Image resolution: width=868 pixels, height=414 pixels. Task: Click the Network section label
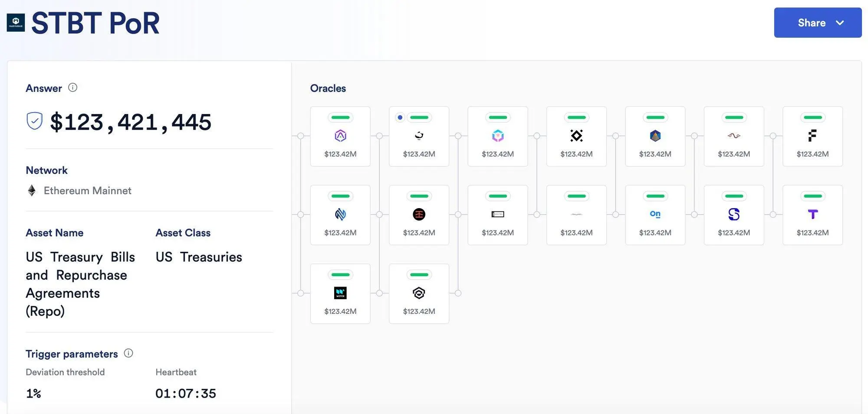coord(46,170)
